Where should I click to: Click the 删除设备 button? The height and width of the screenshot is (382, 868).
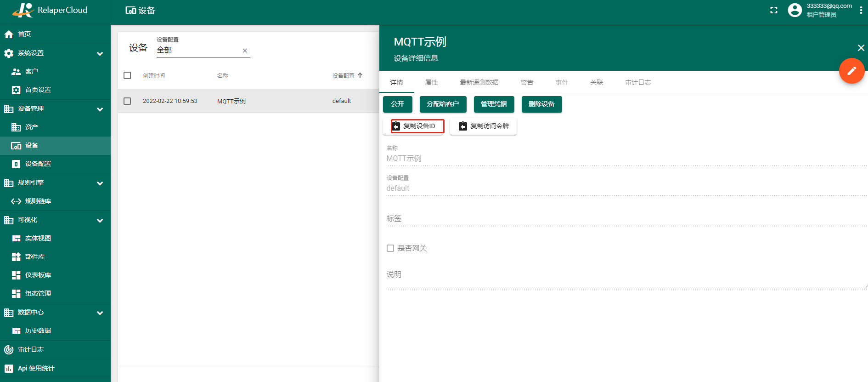pos(541,104)
